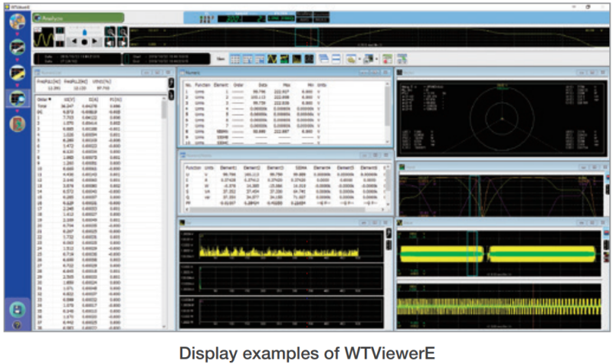
Task: Click the sine waveform thumbnail near the playback controls
Action: point(44,38)
